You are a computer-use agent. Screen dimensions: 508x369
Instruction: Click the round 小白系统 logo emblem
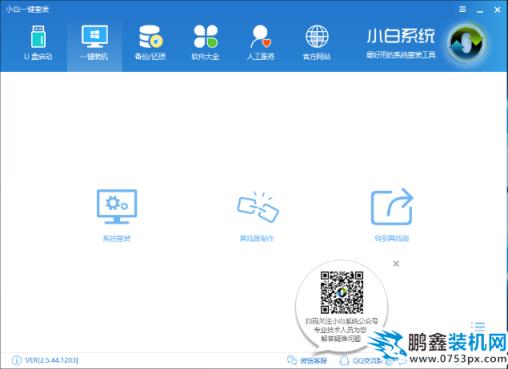coord(467,43)
